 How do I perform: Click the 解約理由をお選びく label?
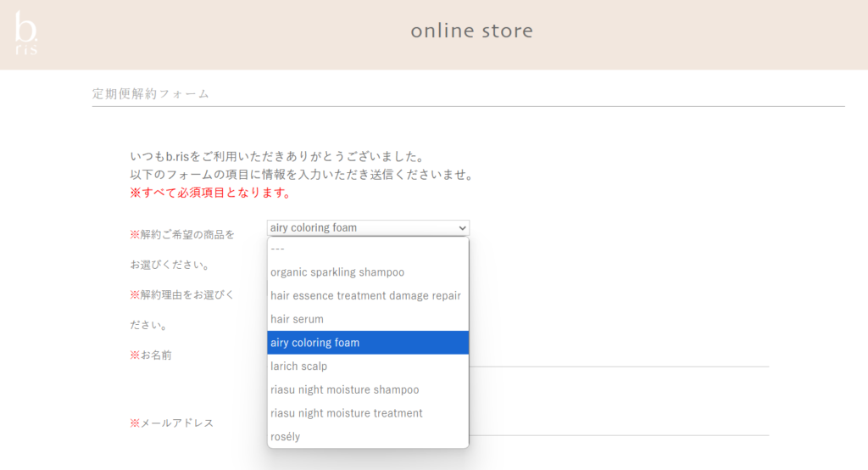click(182, 295)
